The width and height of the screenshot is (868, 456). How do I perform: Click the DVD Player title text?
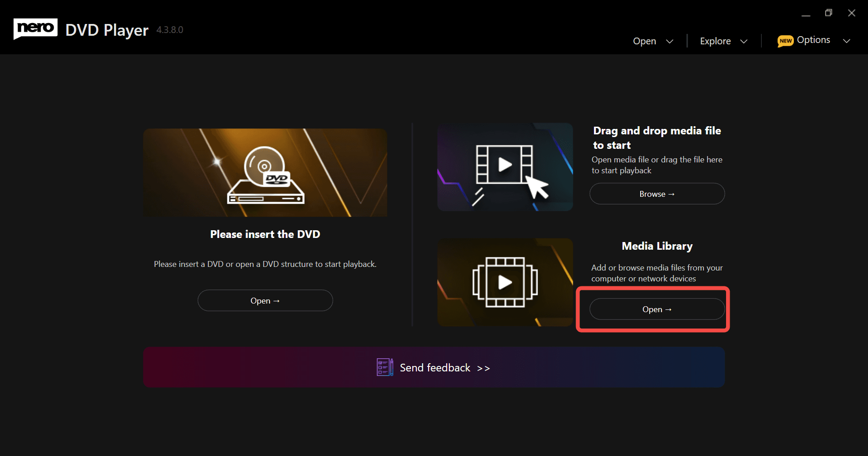(x=107, y=30)
